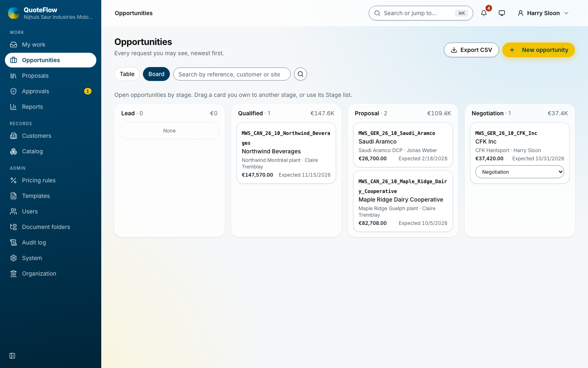588x368 pixels.
Task: Open the Audit log menu item
Action: click(51, 242)
